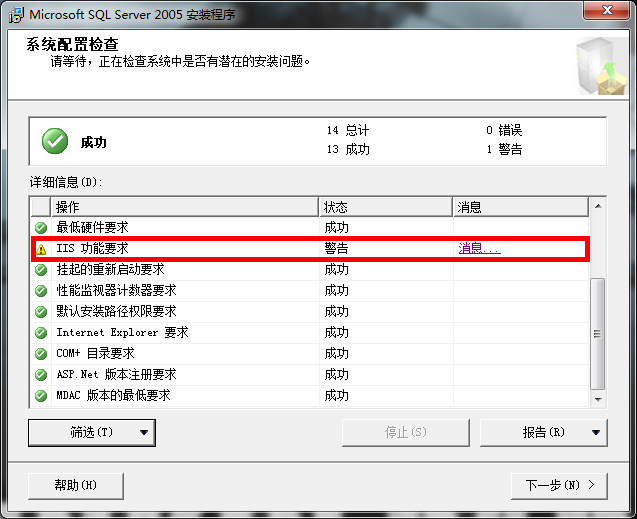Click the green check icon for Internet Explorer 要求
This screenshot has width=637, height=519.
coord(41,333)
